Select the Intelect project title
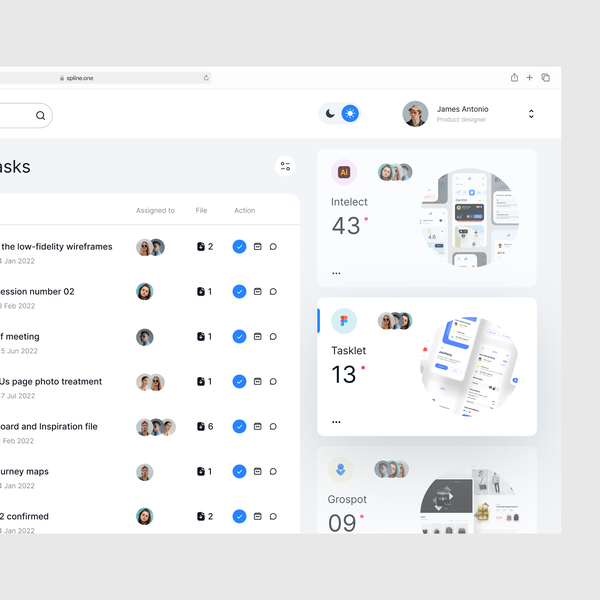 tap(349, 202)
